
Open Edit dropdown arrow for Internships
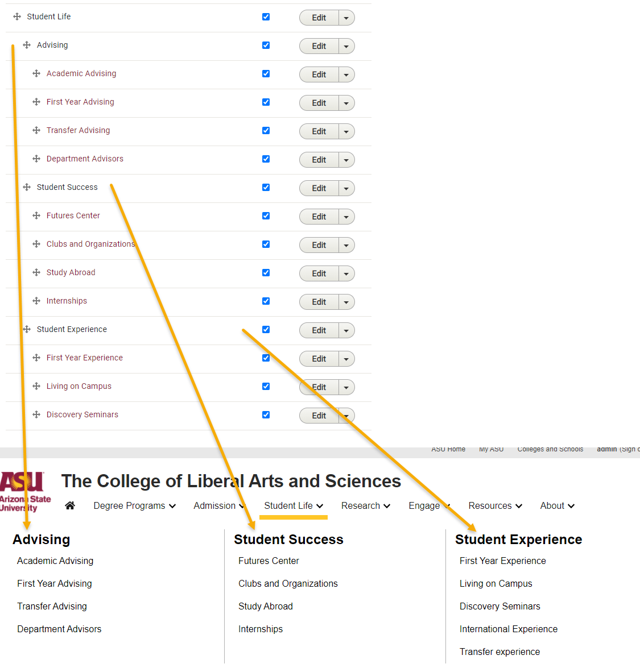pyautogui.click(x=346, y=302)
